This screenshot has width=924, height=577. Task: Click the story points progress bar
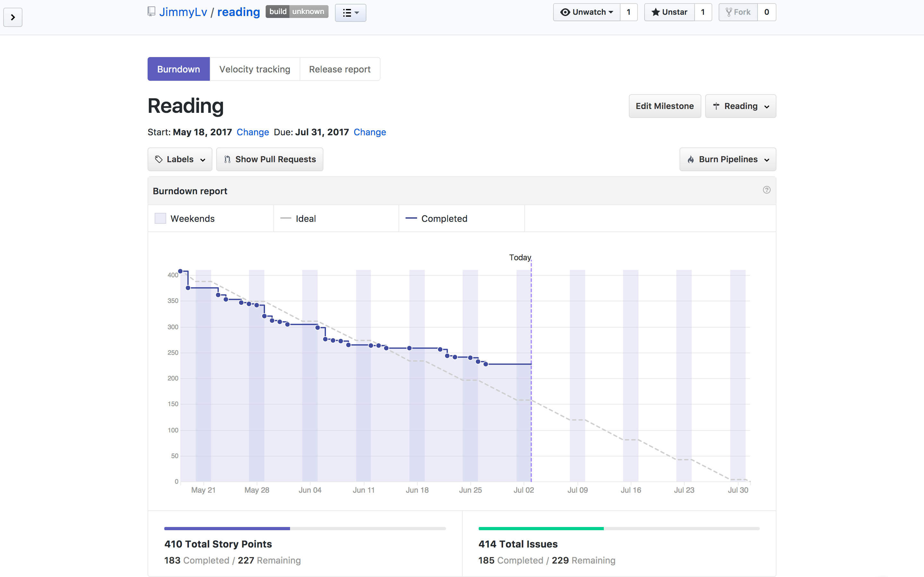(305, 529)
